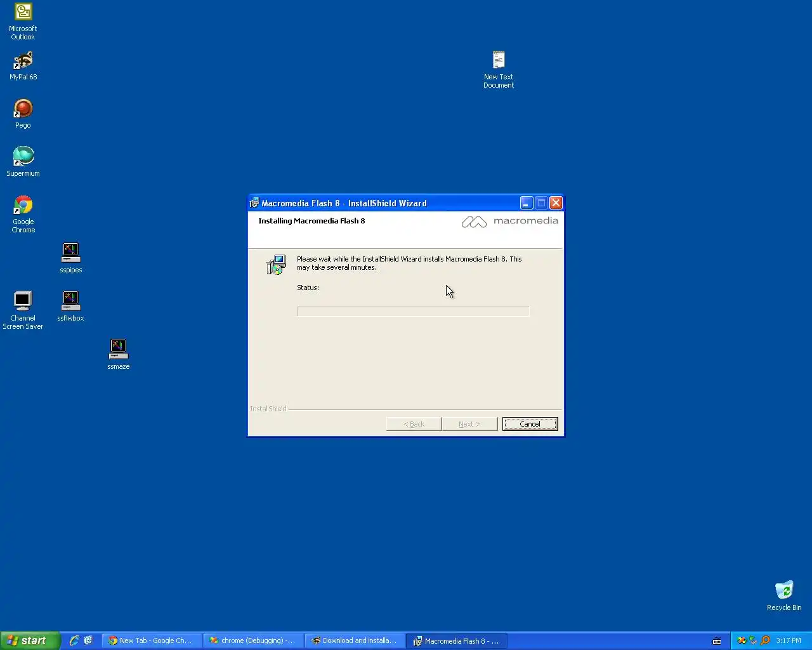Click the "Status:" label in the wizard
The height and width of the screenshot is (650, 812).
308,288
